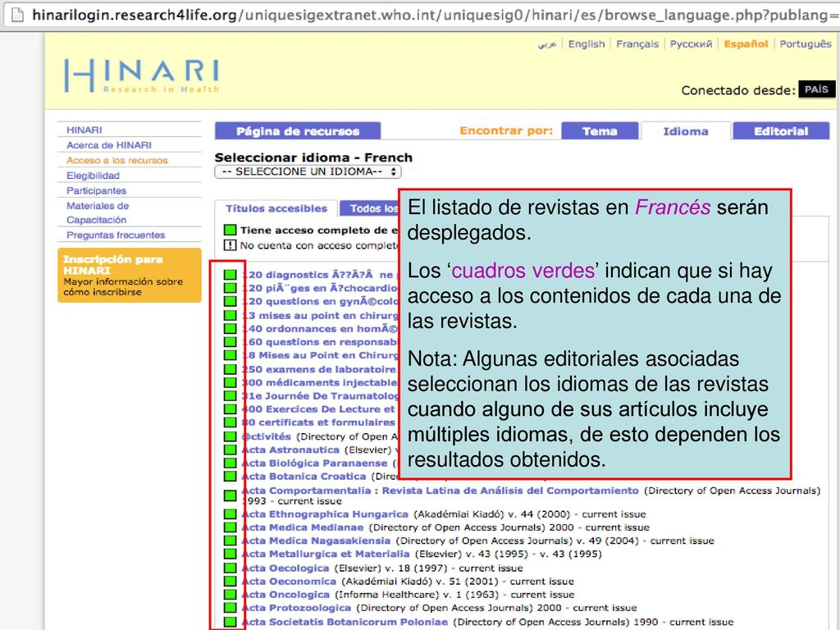Select the Títulos accesibles tab

(276, 208)
